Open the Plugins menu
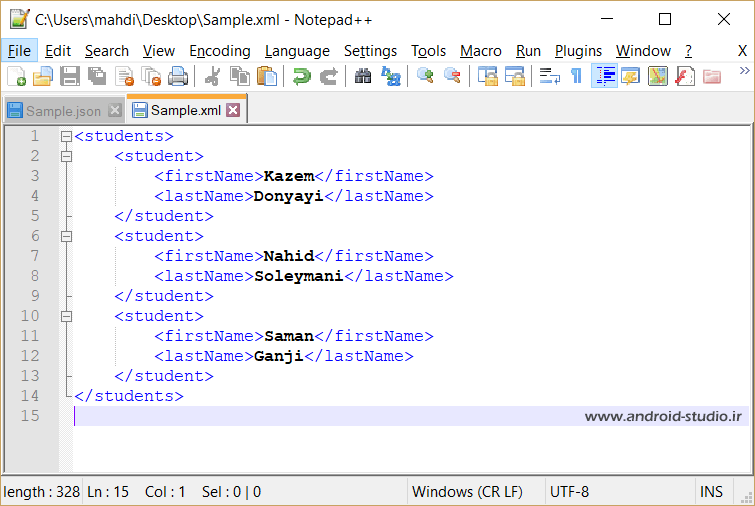Image resolution: width=755 pixels, height=506 pixels. tap(578, 51)
